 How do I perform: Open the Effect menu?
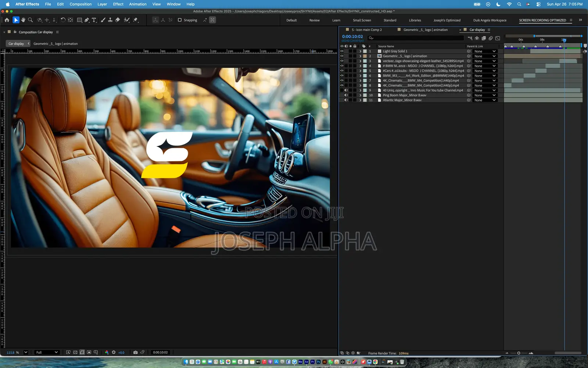click(118, 4)
